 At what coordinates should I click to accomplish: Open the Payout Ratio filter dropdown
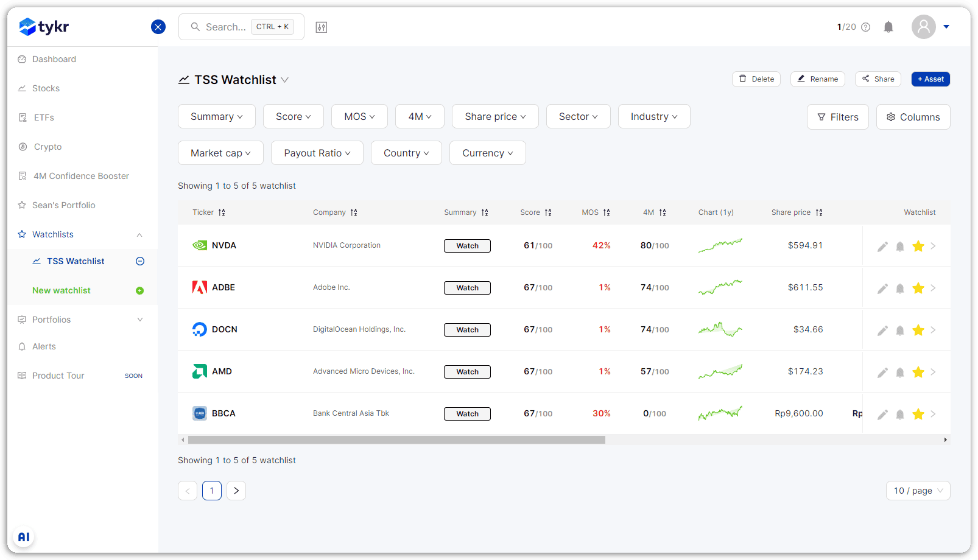click(x=317, y=153)
